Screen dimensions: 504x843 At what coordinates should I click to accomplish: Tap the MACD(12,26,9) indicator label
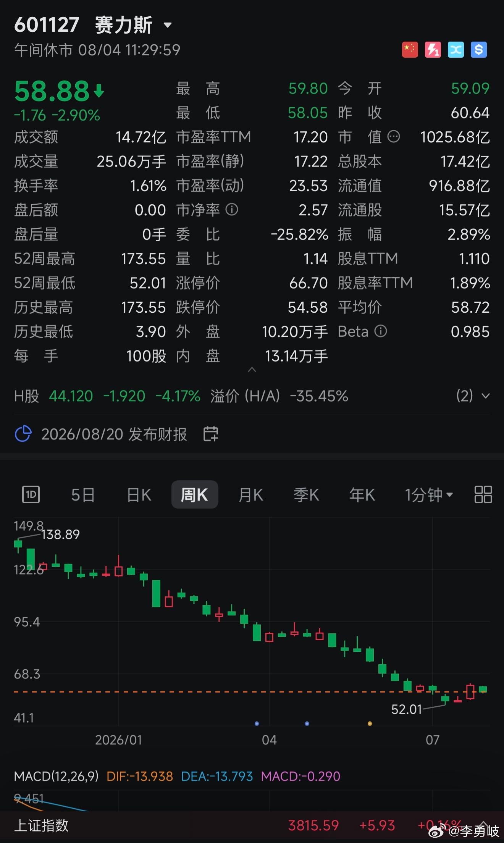[57, 776]
